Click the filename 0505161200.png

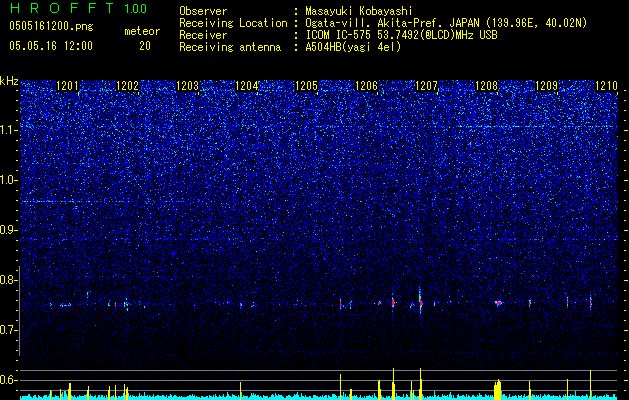click(51, 26)
